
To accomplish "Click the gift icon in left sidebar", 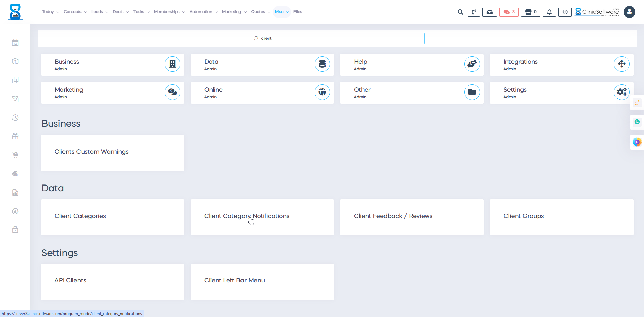I will (15, 136).
